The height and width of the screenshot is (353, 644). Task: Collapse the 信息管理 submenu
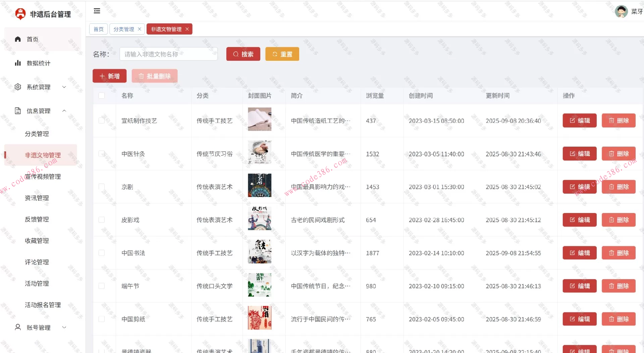64,111
